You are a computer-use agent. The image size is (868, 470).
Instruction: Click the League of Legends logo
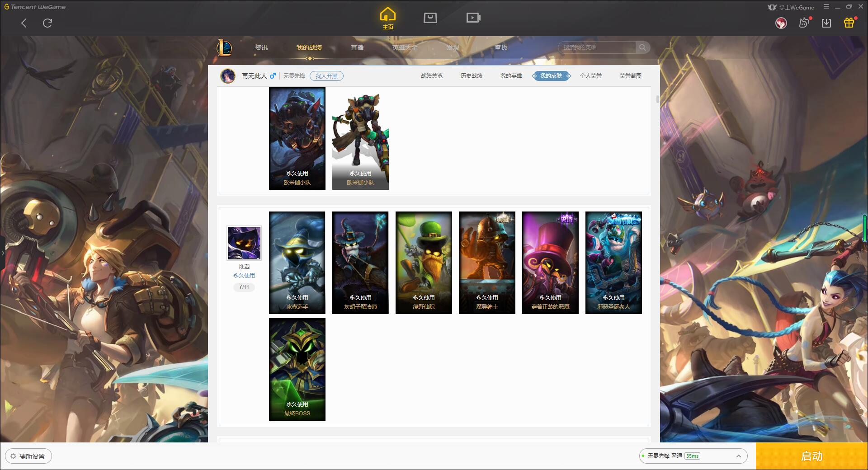point(225,47)
